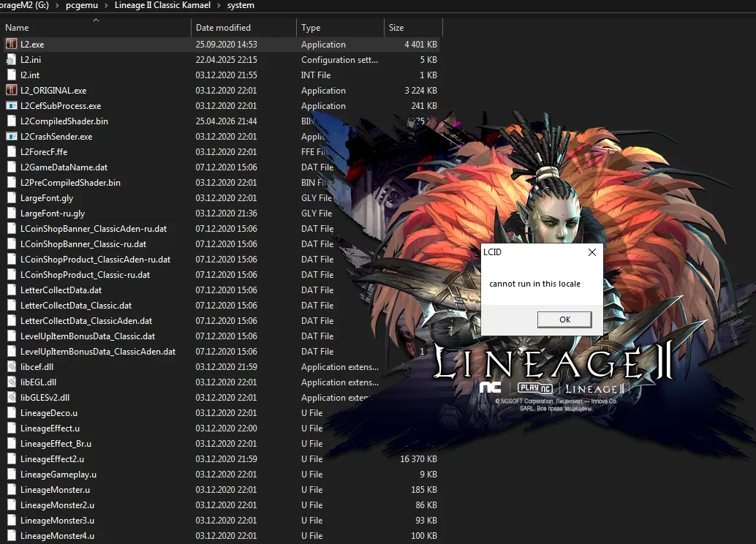
Task: Close the LCID error dialog
Action: pos(592,252)
